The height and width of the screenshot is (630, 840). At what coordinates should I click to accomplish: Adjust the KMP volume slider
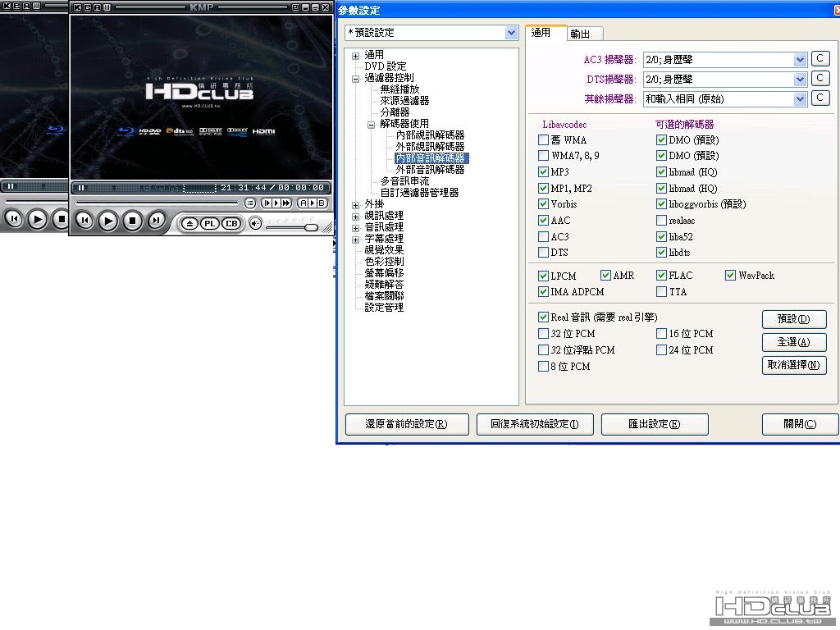pos(292,227)
